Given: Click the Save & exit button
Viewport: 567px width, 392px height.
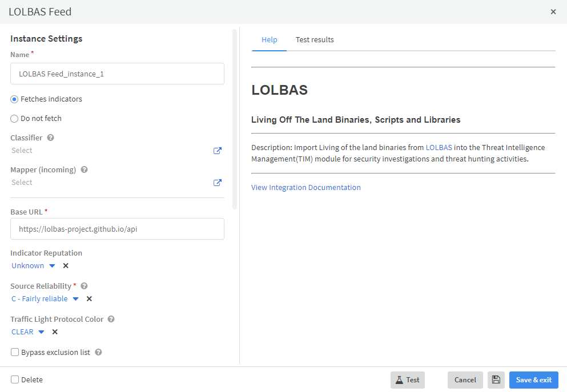Looking at the screenshot, I should pyautogui.click(x=534, y=380).
